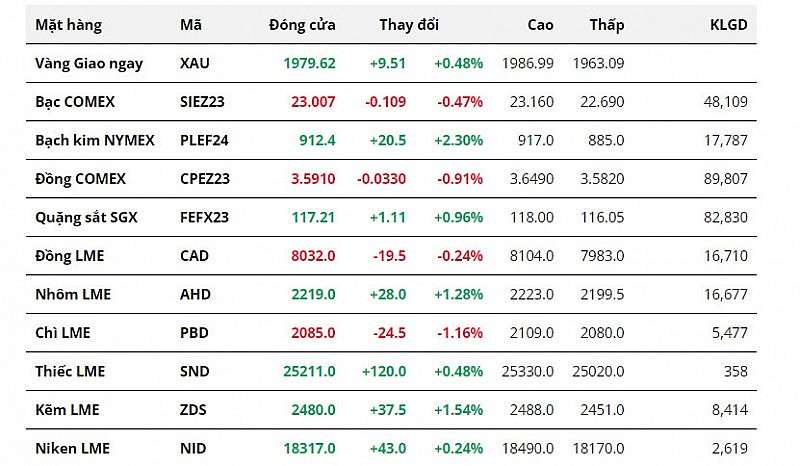
Task: Click the XAU ticker code
Action: click(195, 63)
